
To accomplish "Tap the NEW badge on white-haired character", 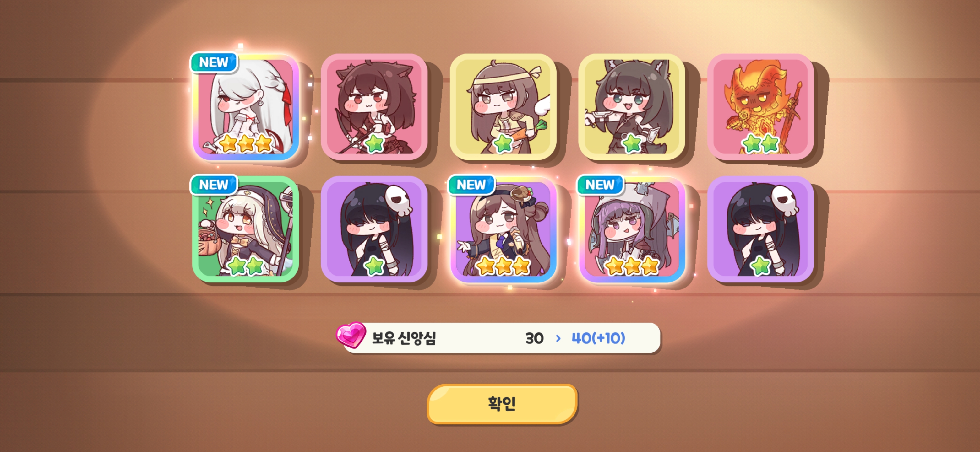I will (214, 62).
